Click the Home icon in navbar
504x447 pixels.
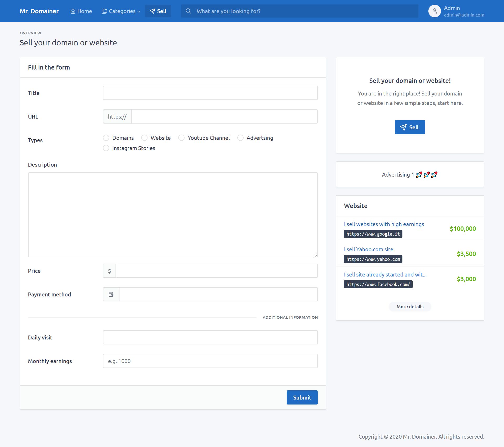point(73,11)
